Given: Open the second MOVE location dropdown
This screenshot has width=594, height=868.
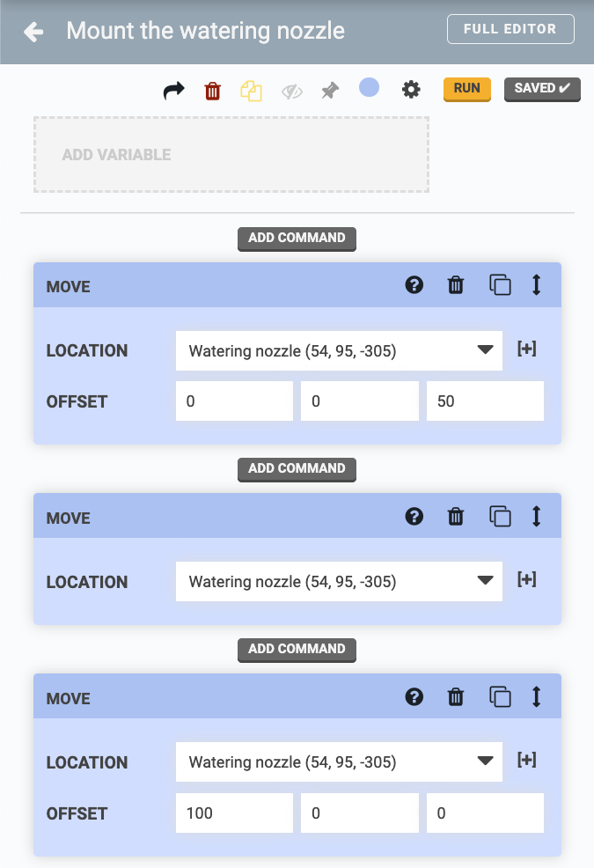Looking at the screenshot, I should click(x=339, y=582).
